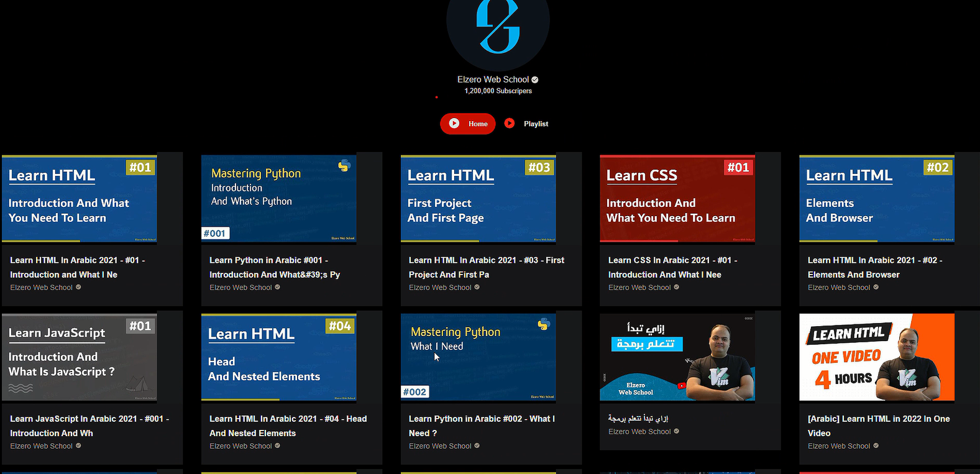Viewport: 980px width, 474px height.
Task: Click title "Learn Python in Arabic #002"
Action: (x=482, y=426)
